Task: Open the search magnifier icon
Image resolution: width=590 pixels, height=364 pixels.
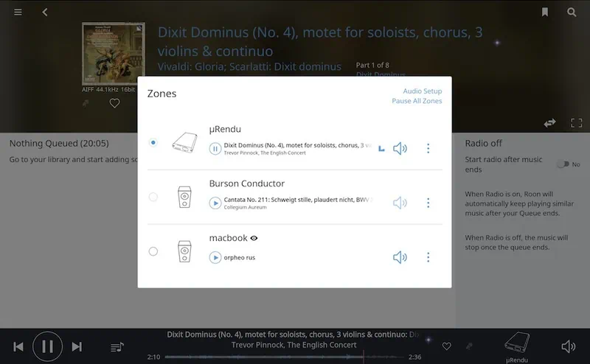Action: pyautogui.click(x=572, y=13)
